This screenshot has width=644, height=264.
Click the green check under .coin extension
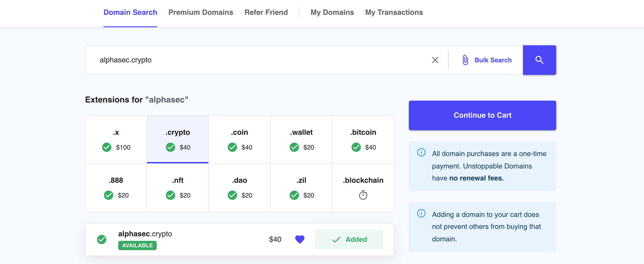(x=232, y=147)
